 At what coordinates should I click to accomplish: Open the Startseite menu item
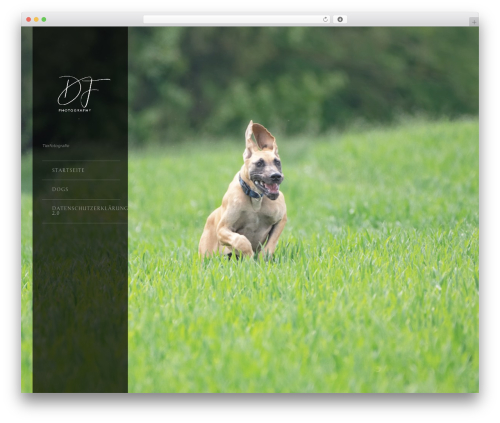pos(68,170)
